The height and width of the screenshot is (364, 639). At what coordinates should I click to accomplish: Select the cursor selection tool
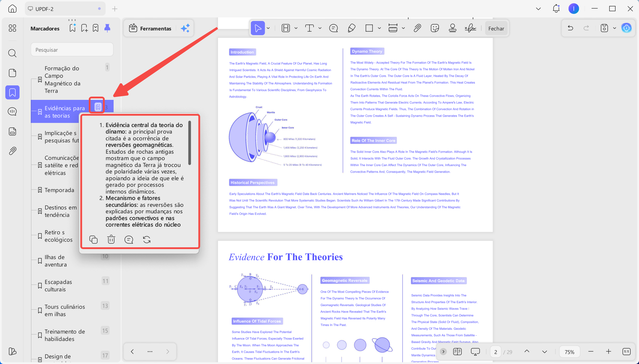coord(258,28)
